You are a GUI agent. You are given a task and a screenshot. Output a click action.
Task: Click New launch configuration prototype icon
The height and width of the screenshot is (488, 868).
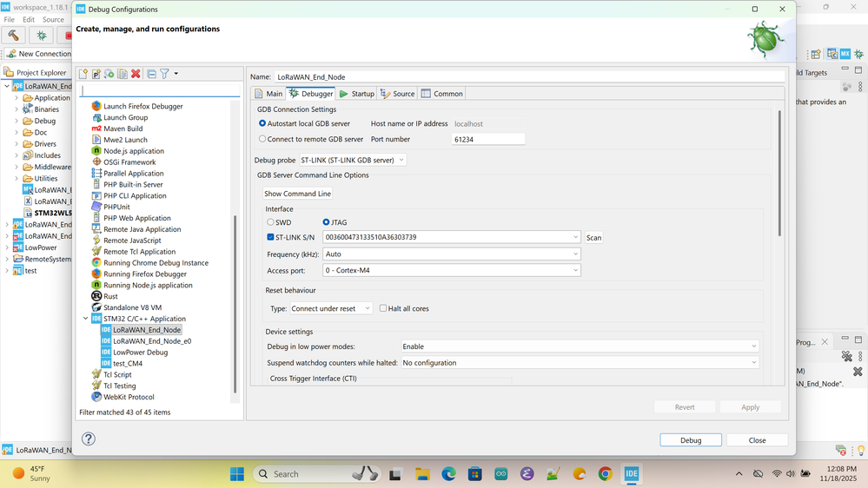pyautogui.click(x=96, y=74)
